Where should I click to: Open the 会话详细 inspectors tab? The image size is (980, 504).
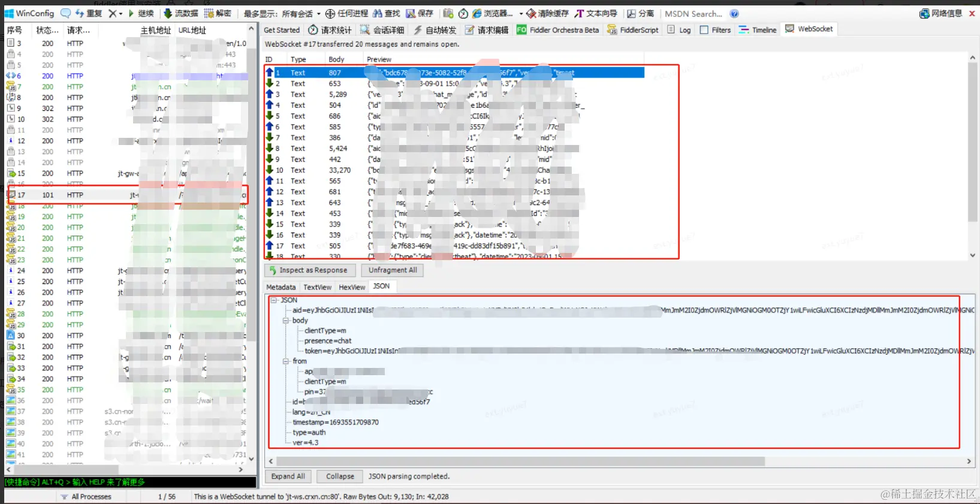pos(382,30)
